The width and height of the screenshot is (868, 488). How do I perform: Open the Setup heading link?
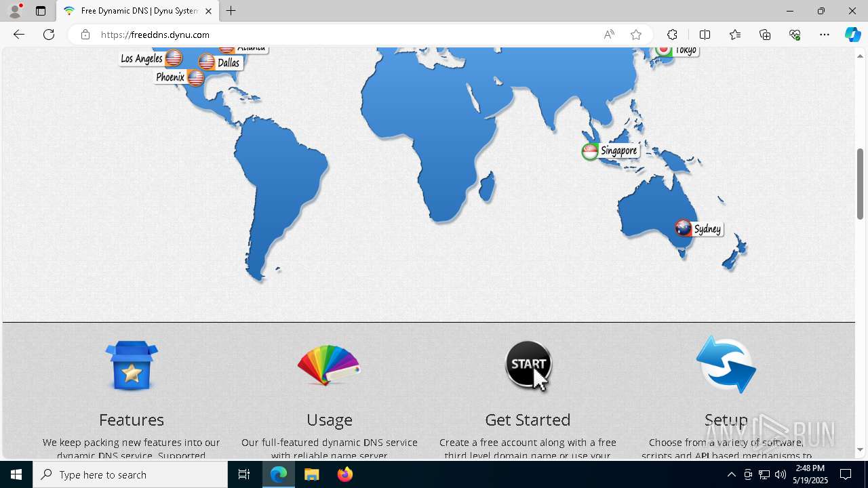coord(726,420)
